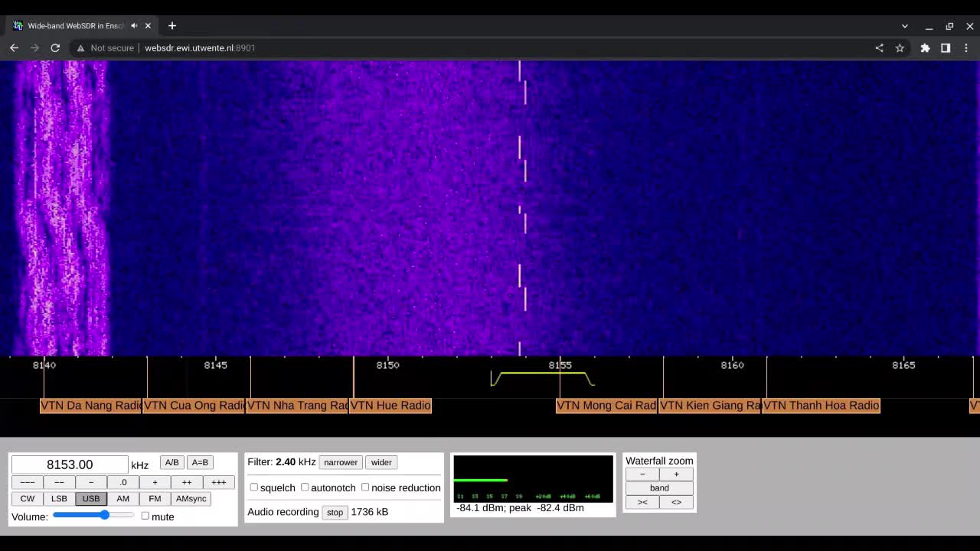Viewport: 980px width, 551px height.
Task: Tune down with the single - button
Action: [91, 482]
